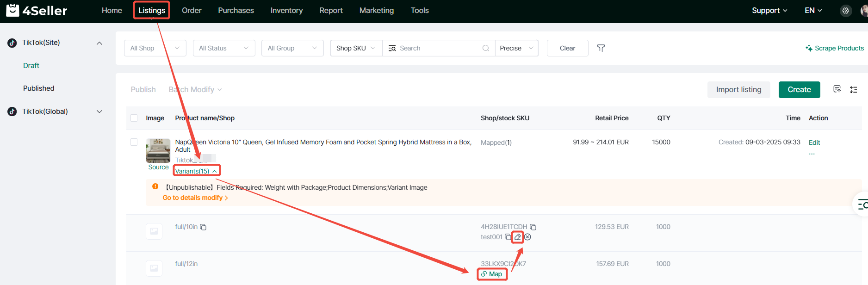Open the three-dot more actions menu
The height and width of the screenshot is (285, 868).
[812, 154]
